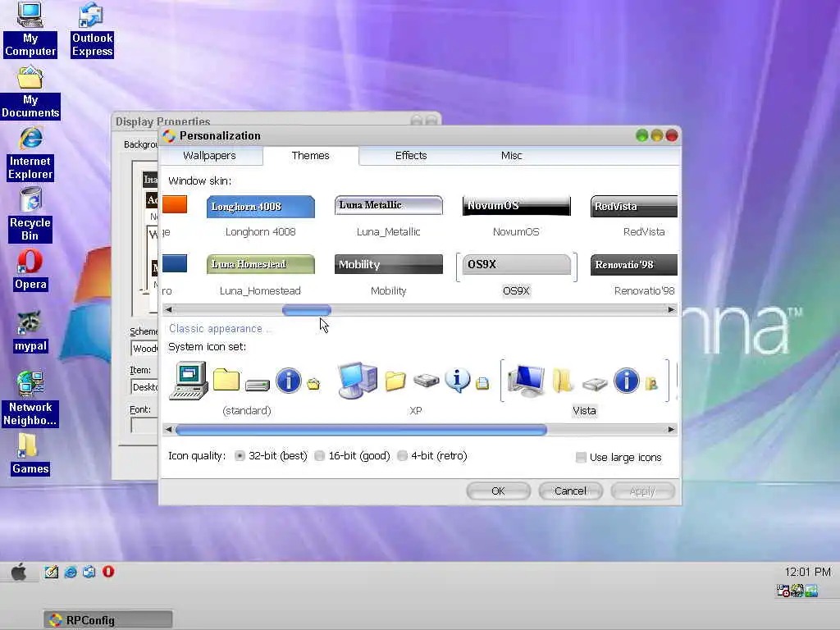
Task: Click window skin scrollbar right arrow
Action: pos(671,309)
